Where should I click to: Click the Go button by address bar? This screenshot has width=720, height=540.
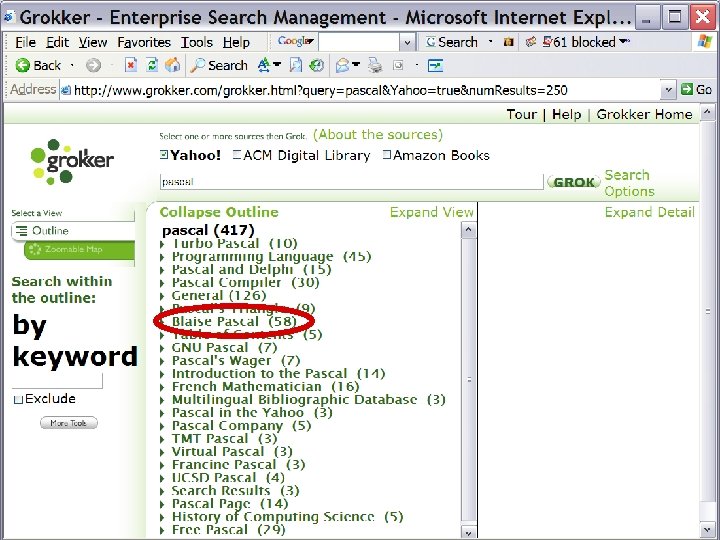pos(697,89)
